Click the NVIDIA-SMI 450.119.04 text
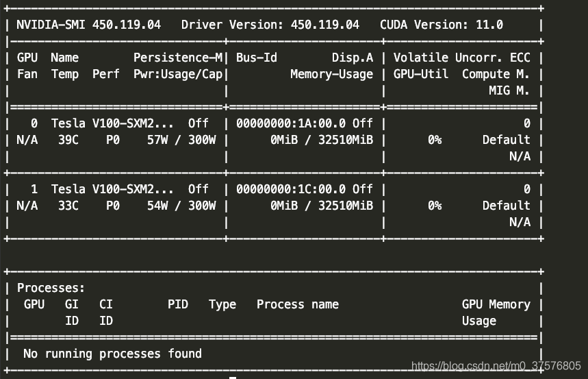 (x=88, y=25)
